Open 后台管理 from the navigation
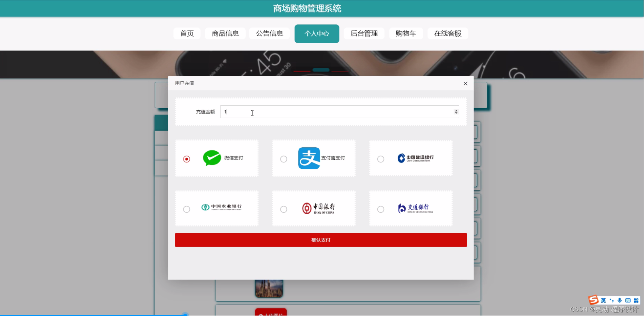The height and width of the screenshot is (316, 644). pos(364,33)
